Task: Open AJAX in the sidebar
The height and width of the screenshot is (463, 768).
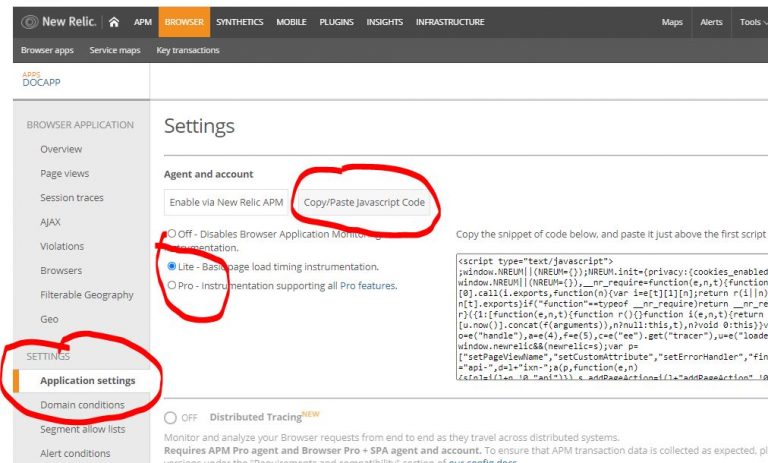Action: (50, 222)
